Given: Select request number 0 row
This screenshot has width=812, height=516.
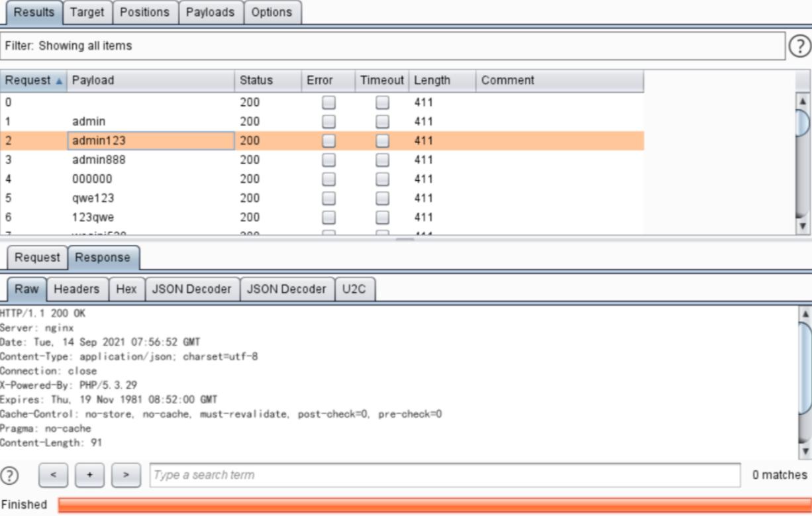Looking at the screenshot, I should tap(322, 103).
